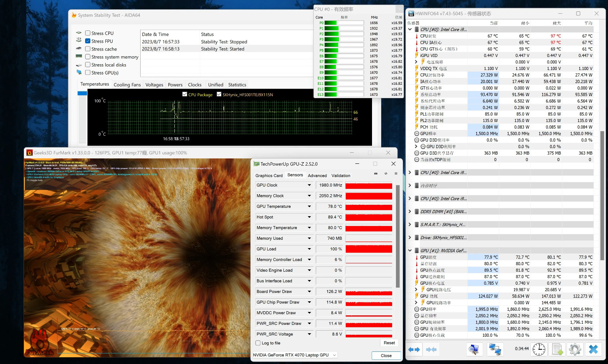Click GPU-Z sensors vertical scrollbar

pos(398,236)
